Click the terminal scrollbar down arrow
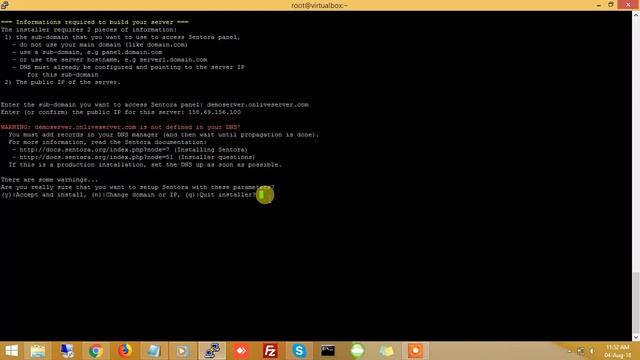 pos(636,338)
